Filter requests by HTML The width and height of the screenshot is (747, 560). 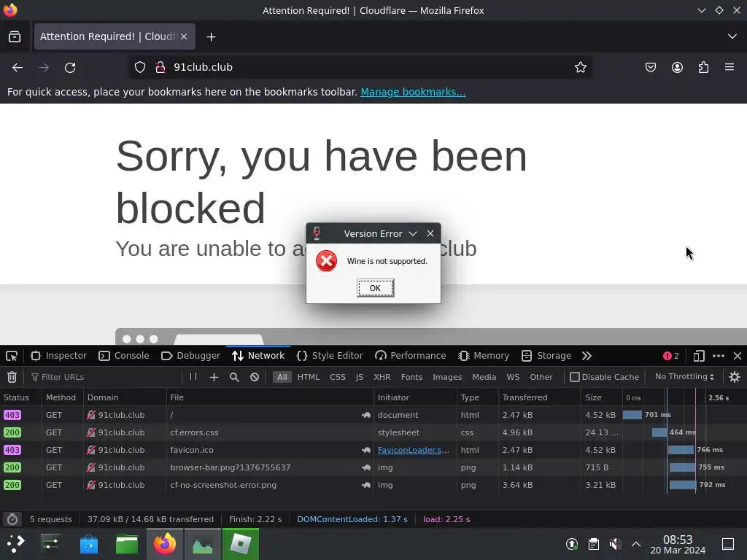click(309, 377)
